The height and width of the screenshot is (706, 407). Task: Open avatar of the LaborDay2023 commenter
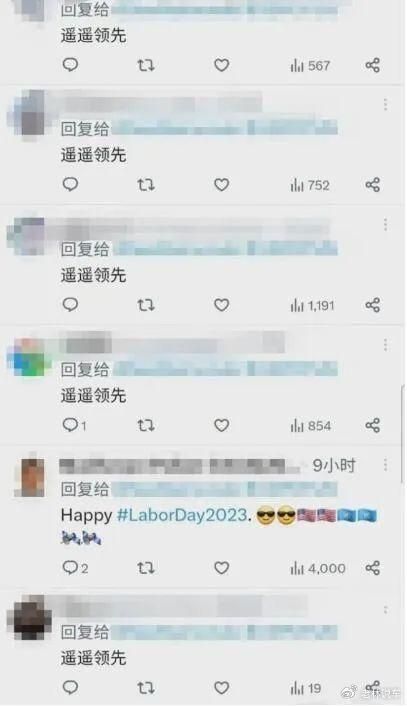coord(30,477)
